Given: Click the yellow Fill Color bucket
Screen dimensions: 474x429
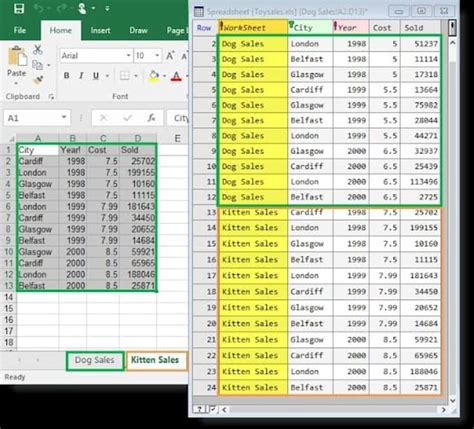Looking at the screenshot, I should coord(154,76).
